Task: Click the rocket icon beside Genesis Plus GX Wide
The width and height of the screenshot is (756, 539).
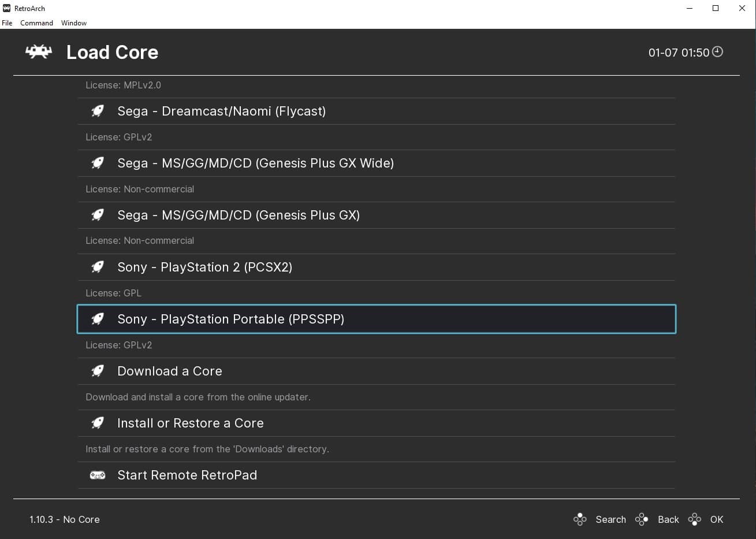Action: click(x=98, y=163)
